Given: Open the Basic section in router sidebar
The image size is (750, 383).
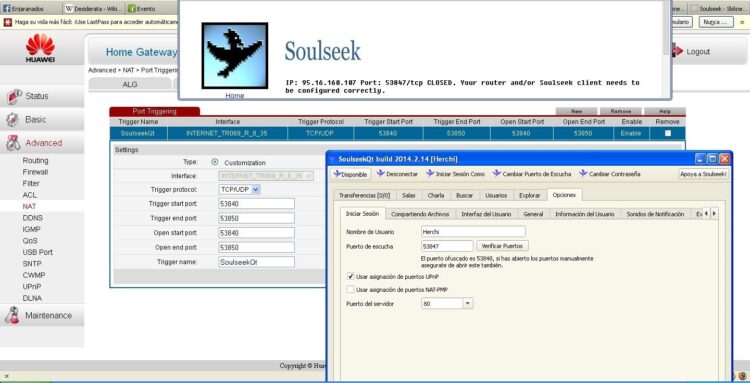Looking at the screenshot, I should click(42, 120).
